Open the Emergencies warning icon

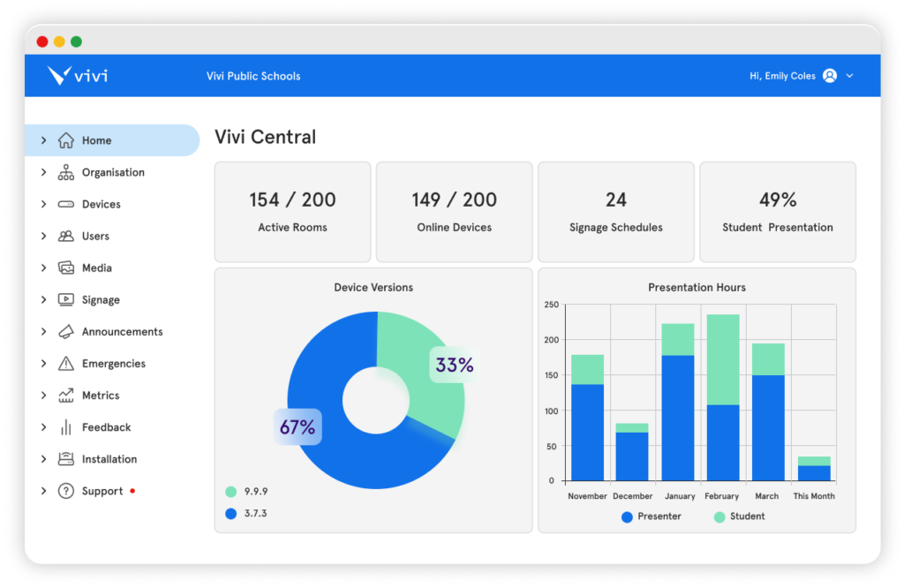tap(66, 363)
